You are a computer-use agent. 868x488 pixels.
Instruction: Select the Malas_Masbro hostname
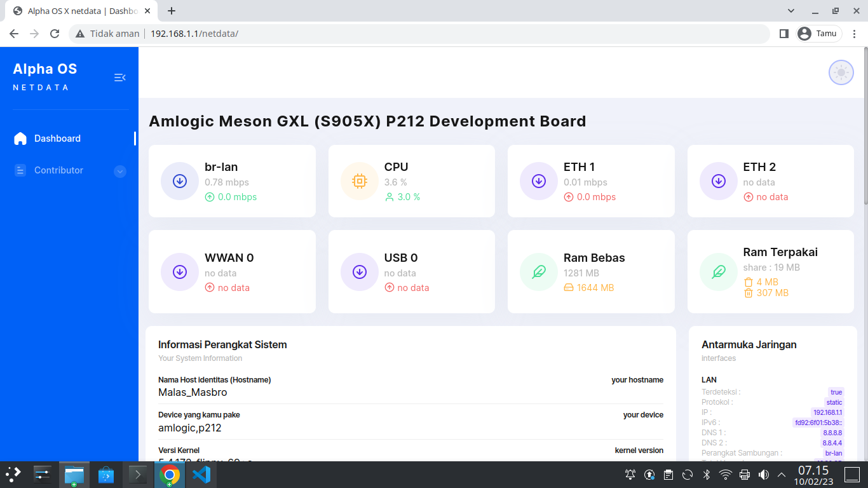tap(193, 393)
